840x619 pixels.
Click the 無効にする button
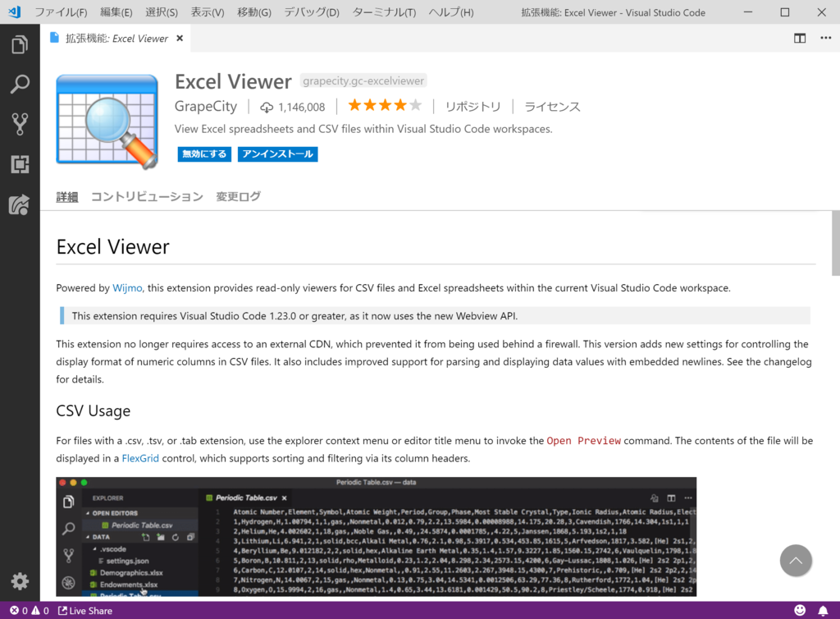pos(204,154)
